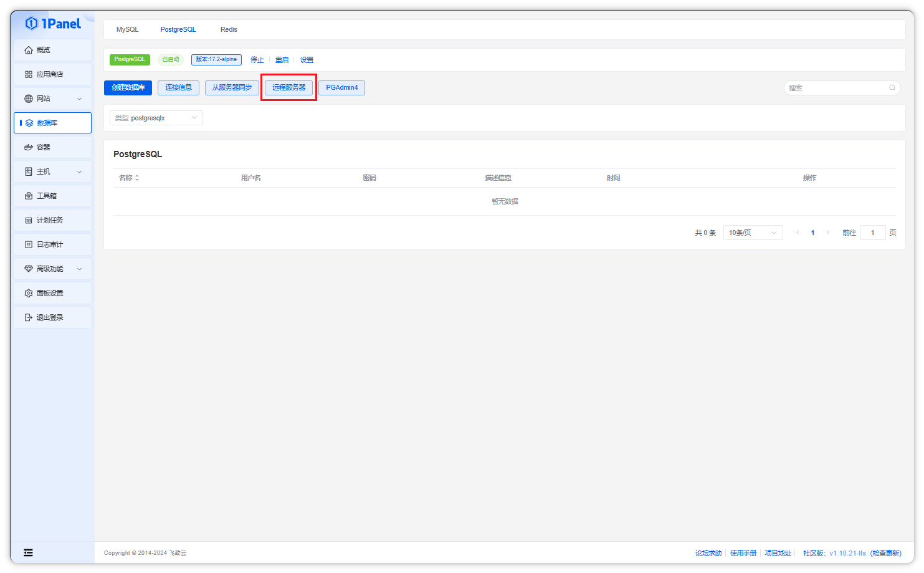
Task: Click the 检查更新 link
Action: click(886, 553)
